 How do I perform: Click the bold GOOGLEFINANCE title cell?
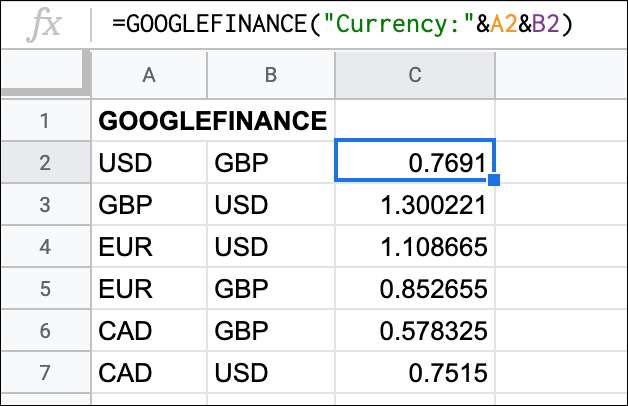click(x=213, y=121)
